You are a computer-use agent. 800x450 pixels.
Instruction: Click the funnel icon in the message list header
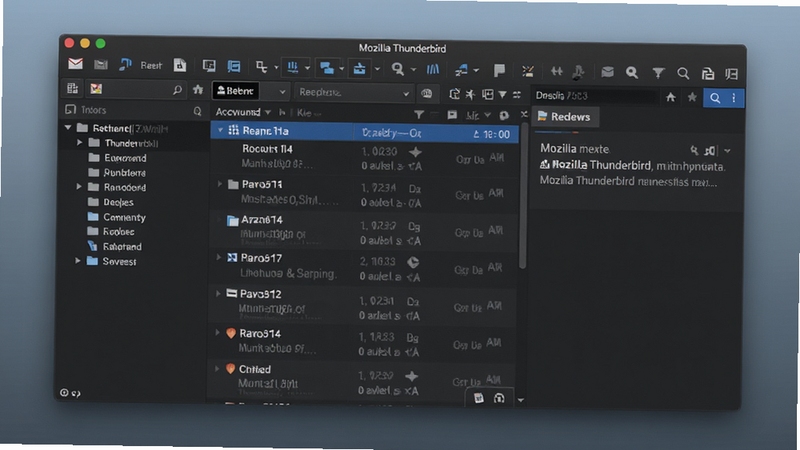(418, 115)
